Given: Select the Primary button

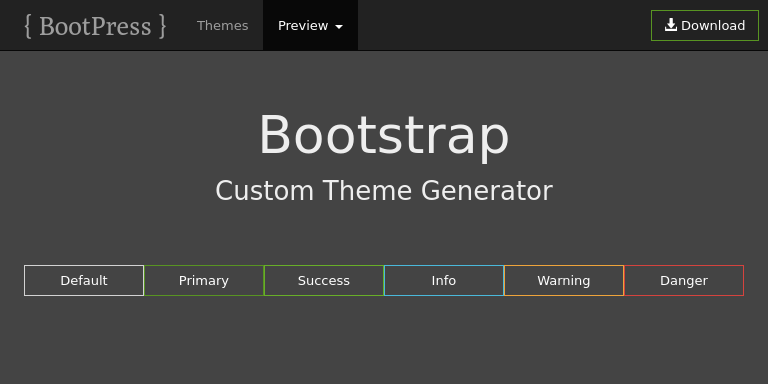Looking at the screenshot, I should pyautogui.click(x=204, y=281).
